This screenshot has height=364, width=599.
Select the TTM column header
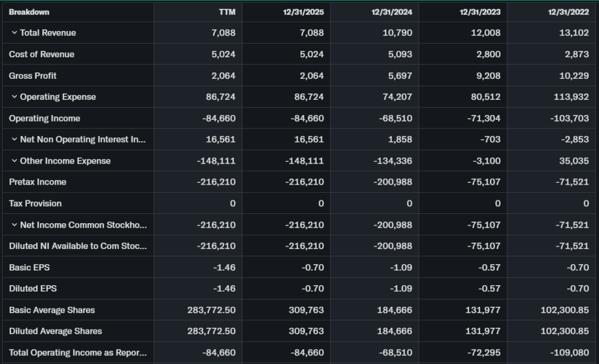pos(227,12)
